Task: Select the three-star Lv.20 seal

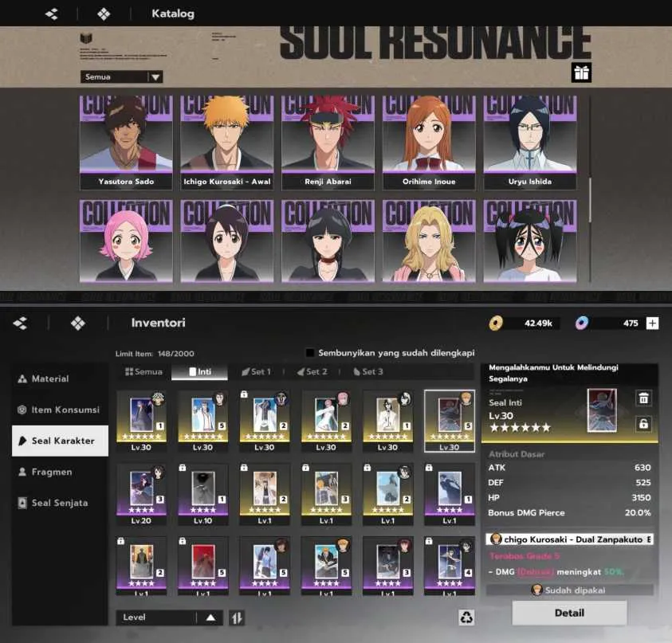Action: (141, 494)
